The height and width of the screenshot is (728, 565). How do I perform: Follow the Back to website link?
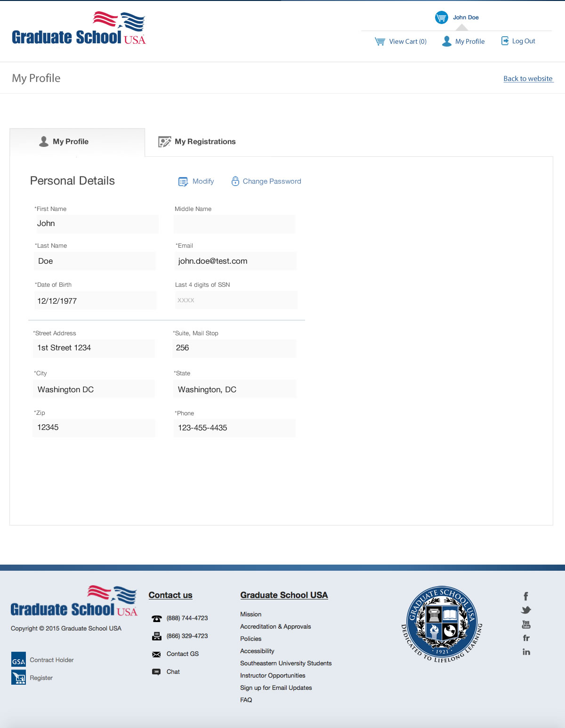528,79
